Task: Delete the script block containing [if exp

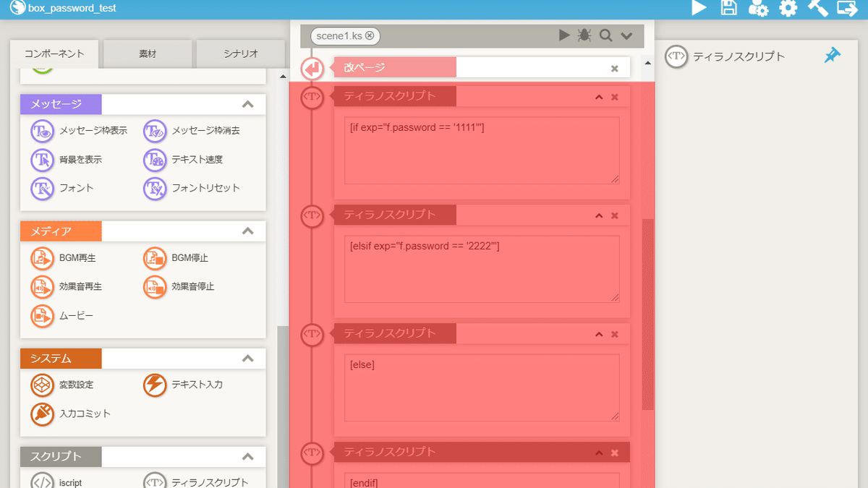Action: [x=615, y=97]
